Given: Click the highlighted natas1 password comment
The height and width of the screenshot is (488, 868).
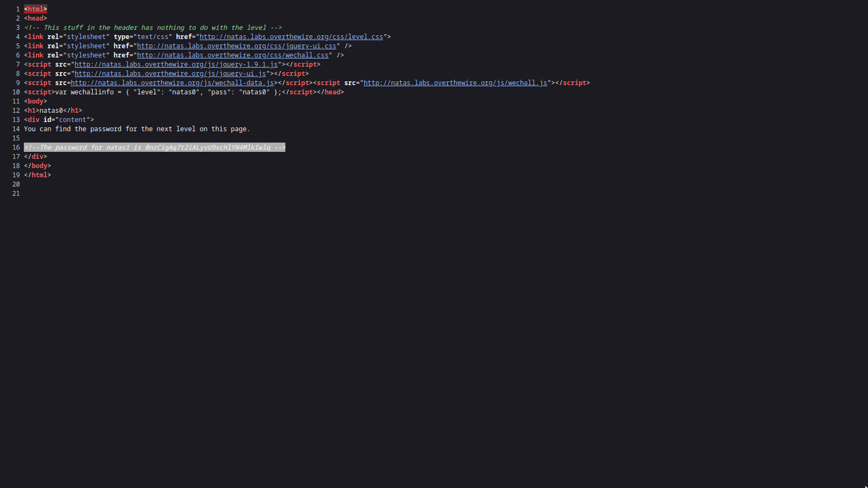Looking at the screenshot, I should 155,147.
